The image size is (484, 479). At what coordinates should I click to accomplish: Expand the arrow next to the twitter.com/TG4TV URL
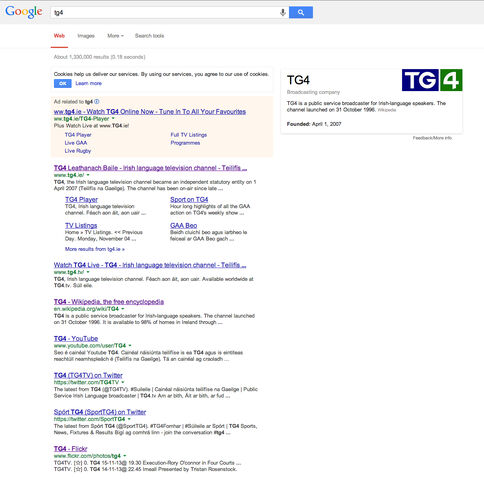[x=123, y=382]
